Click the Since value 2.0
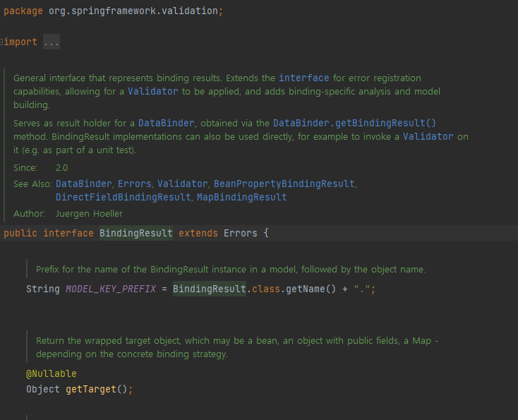 pos(62,168)
